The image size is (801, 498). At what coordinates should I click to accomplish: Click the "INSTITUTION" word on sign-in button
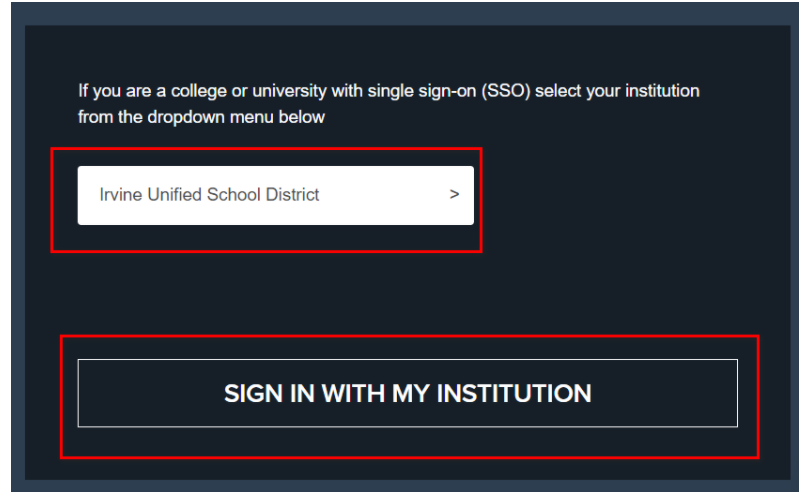[x=513, y=393]
